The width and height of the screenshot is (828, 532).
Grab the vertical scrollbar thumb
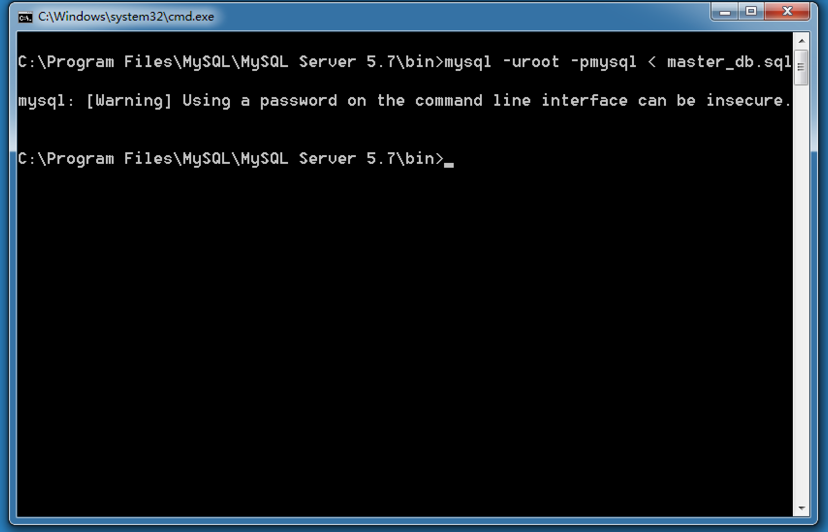tap(801, 67)
